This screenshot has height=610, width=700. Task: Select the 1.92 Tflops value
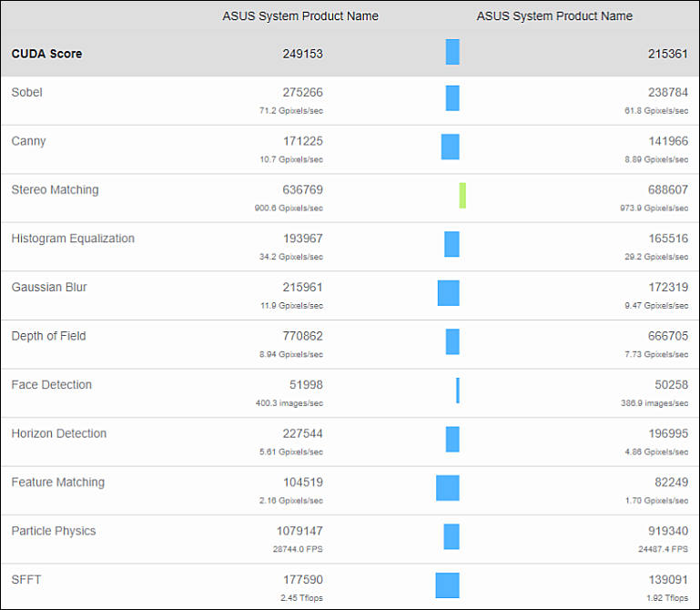[667, 598]
